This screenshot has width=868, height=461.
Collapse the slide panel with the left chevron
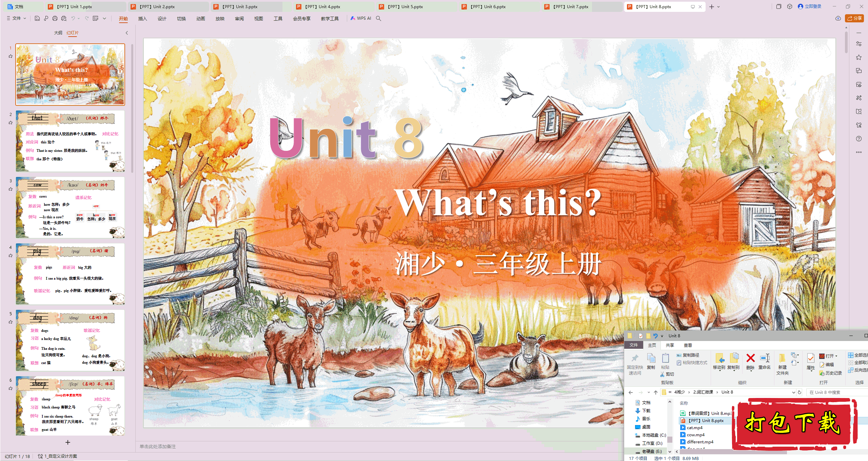coord(127,33)
